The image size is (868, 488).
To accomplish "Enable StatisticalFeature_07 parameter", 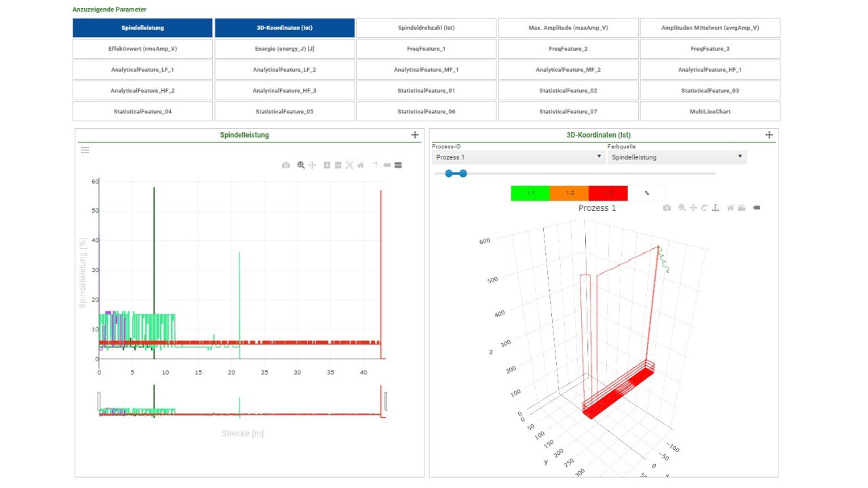I will 568,111.
